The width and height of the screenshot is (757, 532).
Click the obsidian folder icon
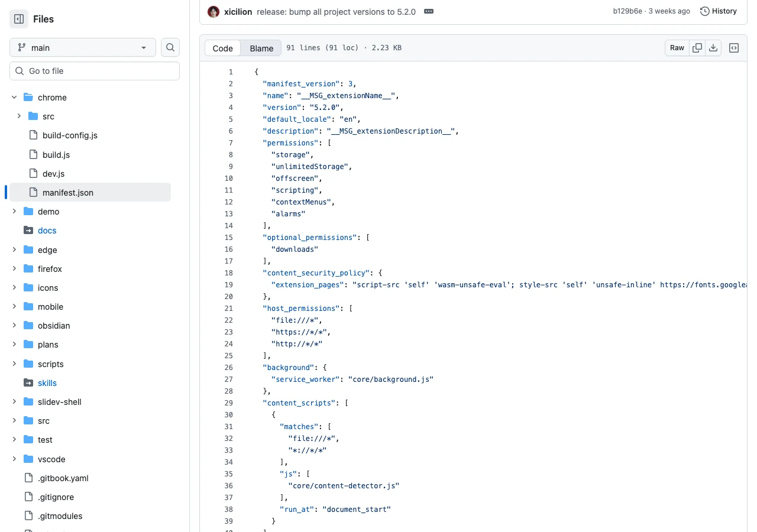pyautogui.click(x=28, y=326)
